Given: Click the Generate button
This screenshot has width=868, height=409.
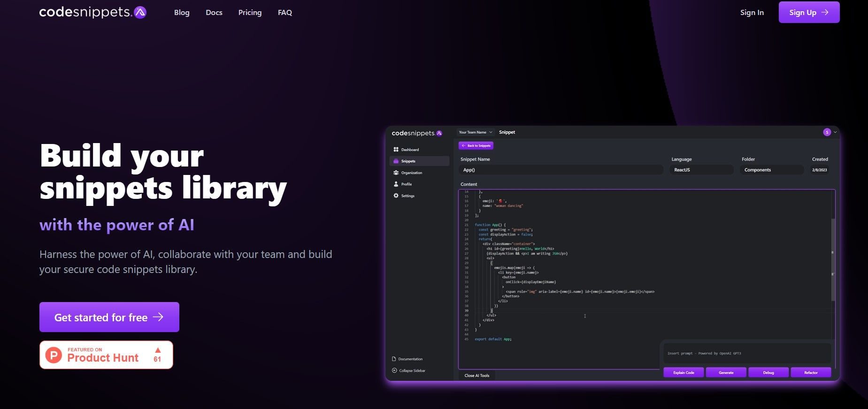Looking at the screenshot, I should click(726, 372).
